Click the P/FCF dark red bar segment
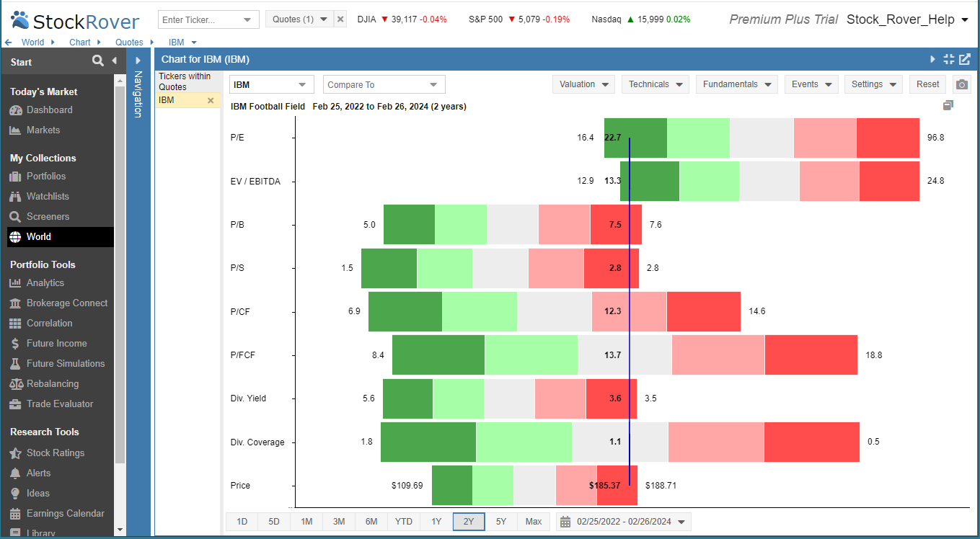Image resolution: width=980 pixels, height=539 pixels. [811, 355]
